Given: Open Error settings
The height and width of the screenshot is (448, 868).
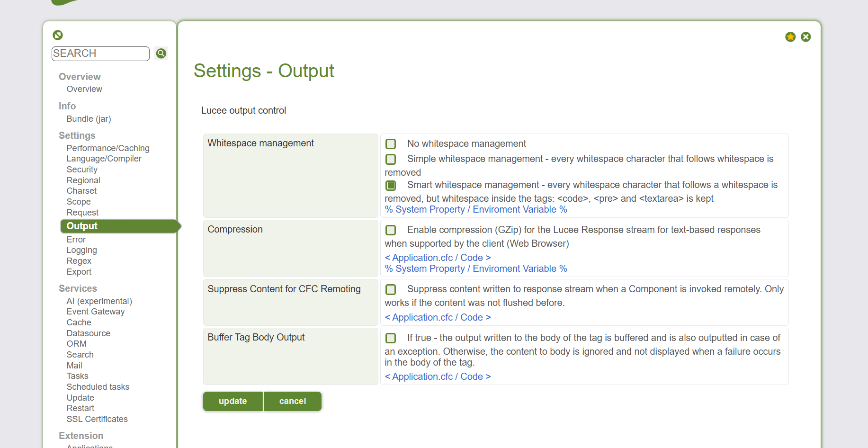Looking at the screenshot, I should coord(76,240).
